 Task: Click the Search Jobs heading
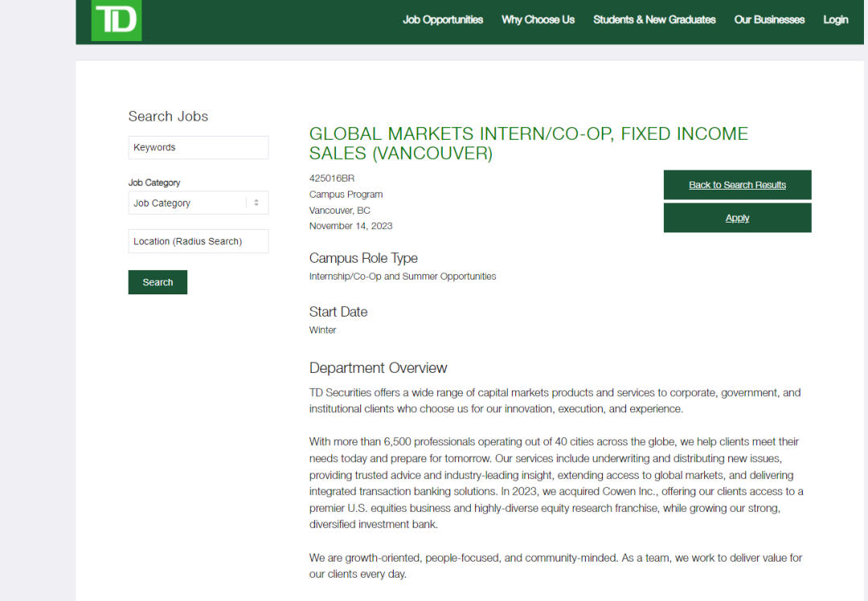[x=168, y=117]
